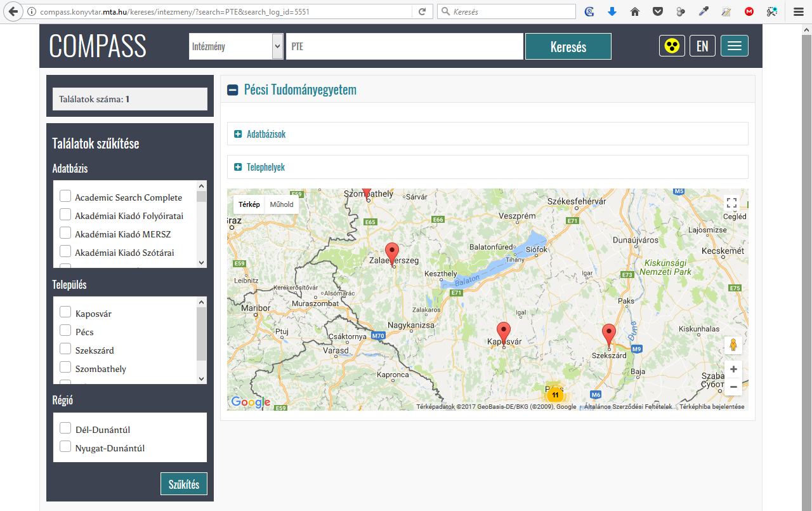The image size is (812, 511).
Task: Switch language with the EN button
Action: click(x=702, y=46)
